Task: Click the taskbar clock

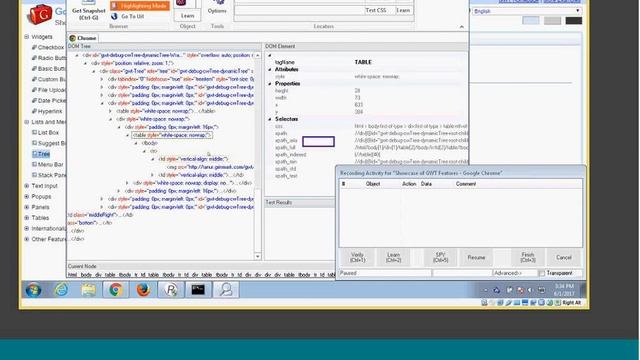Action: pyautogui.click(x=564, y=290)
